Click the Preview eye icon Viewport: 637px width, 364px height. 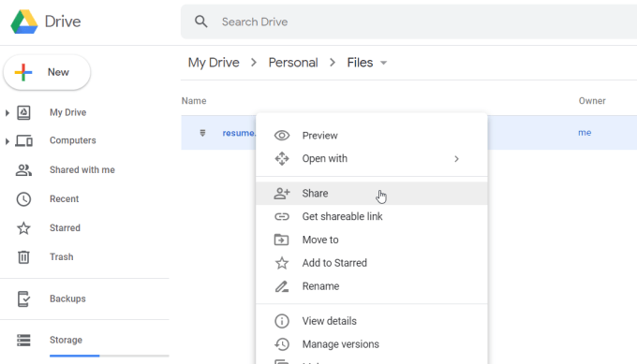pyautogui.click(x=282, y=136)
